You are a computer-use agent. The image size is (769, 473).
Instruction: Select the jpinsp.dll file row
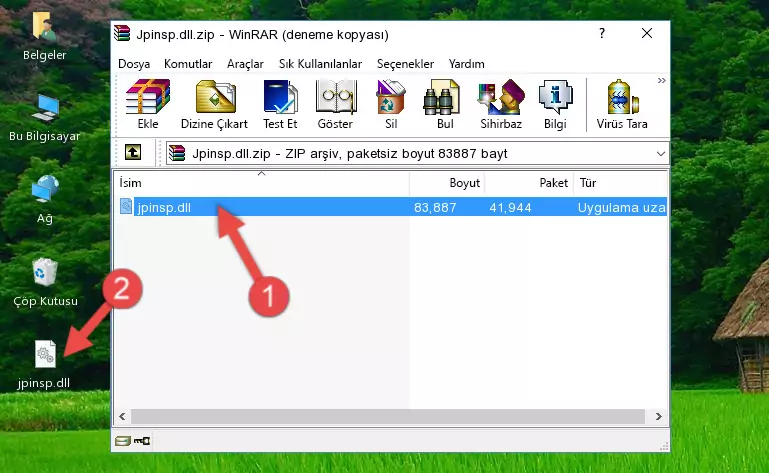391,207
